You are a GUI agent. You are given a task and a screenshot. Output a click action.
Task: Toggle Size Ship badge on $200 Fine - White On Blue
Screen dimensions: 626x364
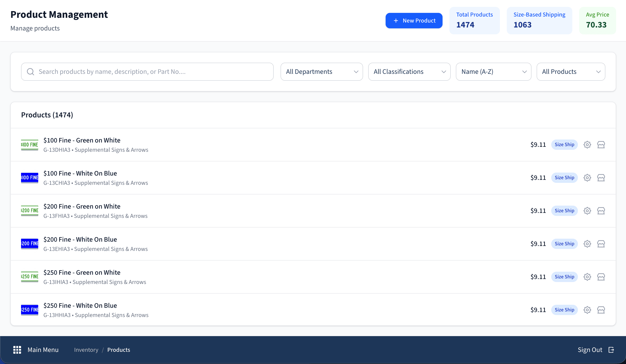click(564, 244)
